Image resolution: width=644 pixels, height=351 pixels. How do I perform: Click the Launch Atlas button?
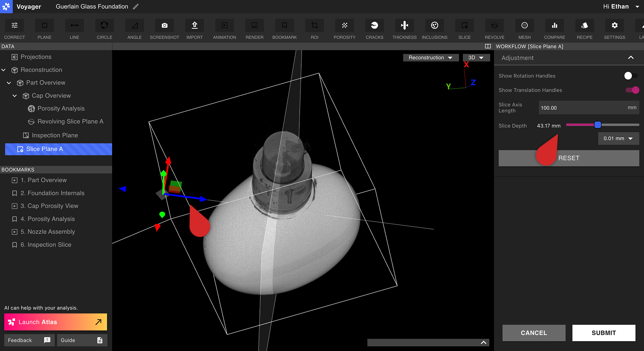[x=55, y=322]
